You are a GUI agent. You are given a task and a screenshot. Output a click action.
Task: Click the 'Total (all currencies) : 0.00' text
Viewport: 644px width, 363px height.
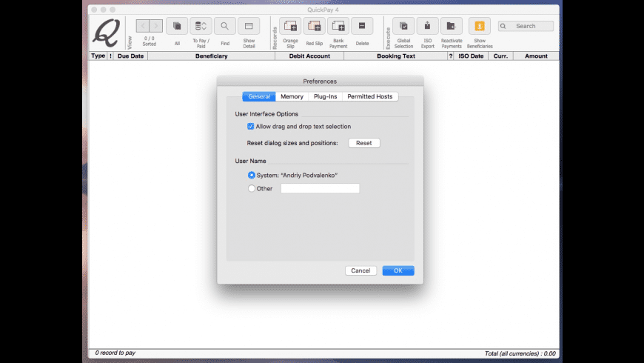coord(520,353)
